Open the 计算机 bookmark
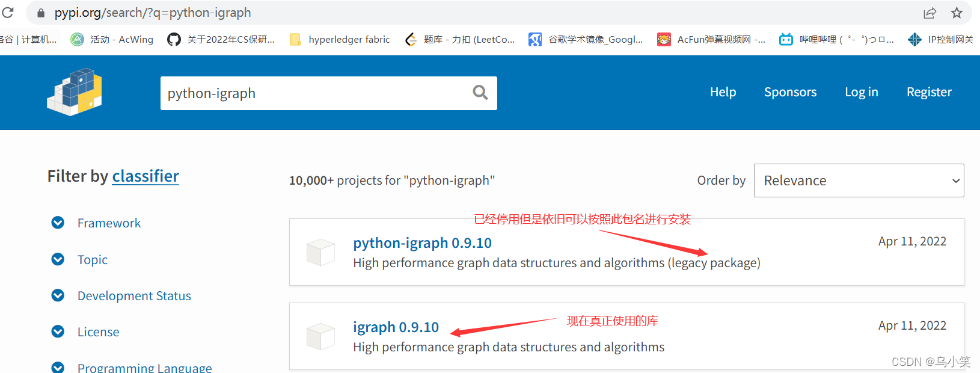980x373 pixels. (28, 40)
